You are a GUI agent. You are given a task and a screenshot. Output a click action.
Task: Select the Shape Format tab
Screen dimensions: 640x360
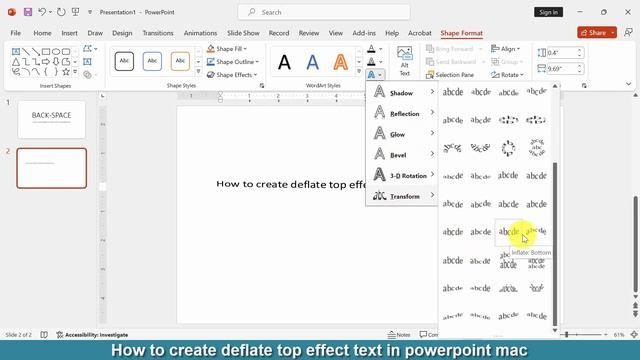click(462, 33)
